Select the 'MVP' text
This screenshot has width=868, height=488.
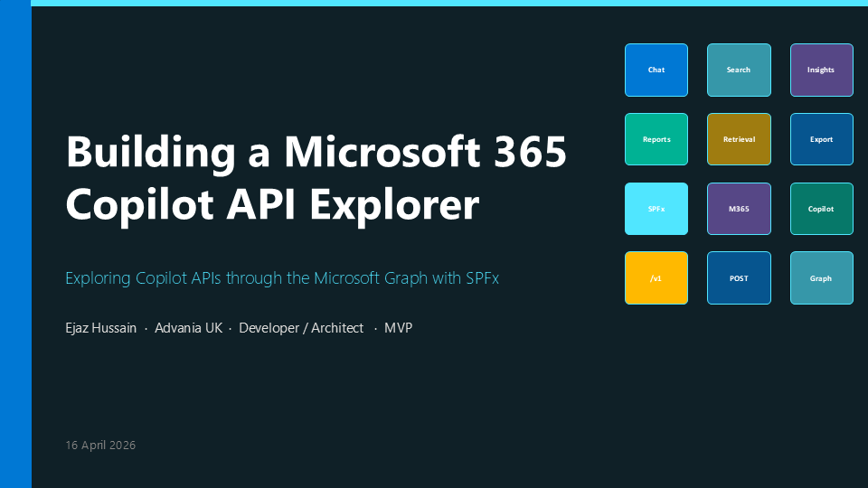click(x=398, y=328)
